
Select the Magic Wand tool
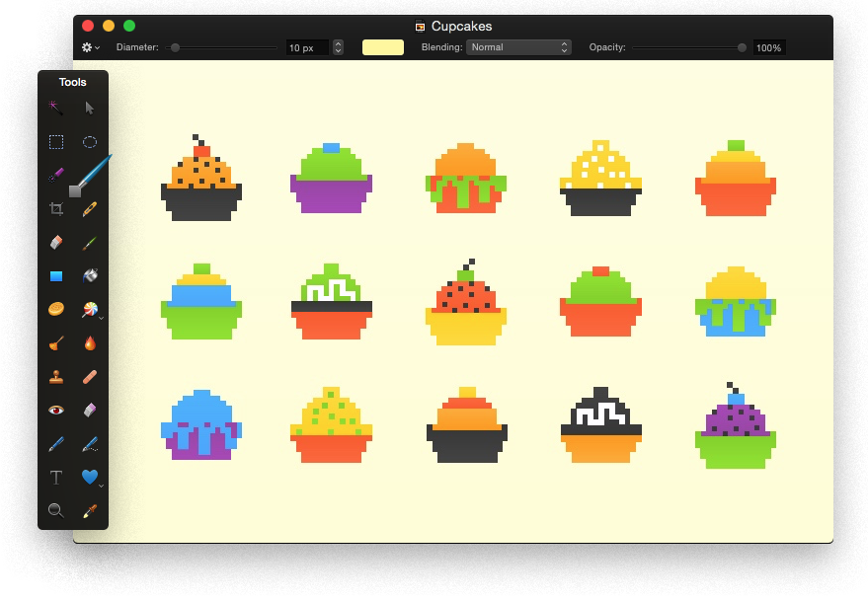[x=56, y=109]
